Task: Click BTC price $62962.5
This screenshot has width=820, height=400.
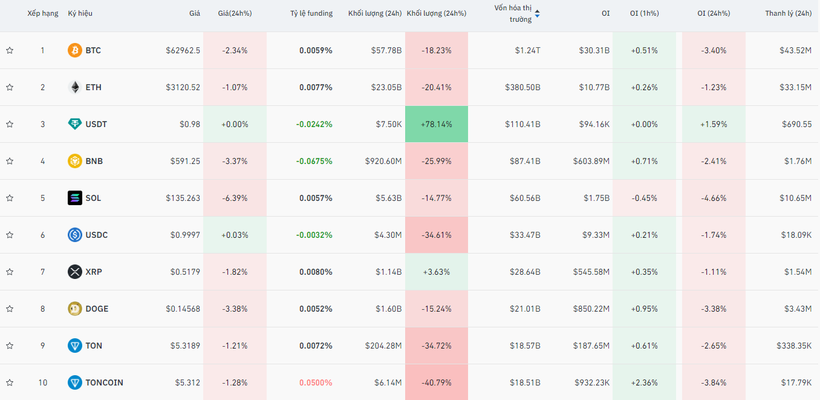Action: (183, 51)
